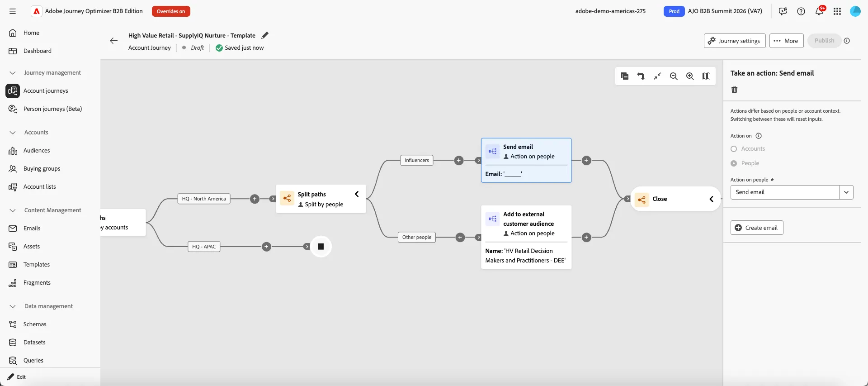Viewport: 868px width, 386px height.
Task: Click the pencil icon to rename journey
Action: (265, 35)
